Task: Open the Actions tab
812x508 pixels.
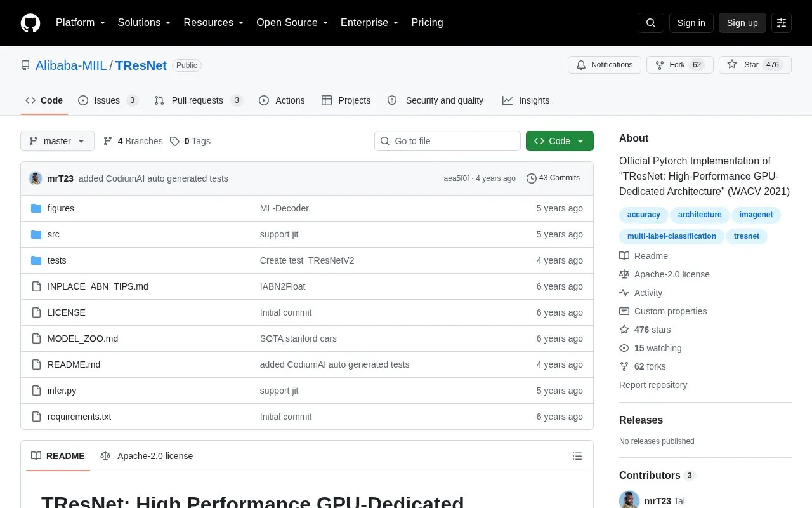Action: click(x=282, y=100)
